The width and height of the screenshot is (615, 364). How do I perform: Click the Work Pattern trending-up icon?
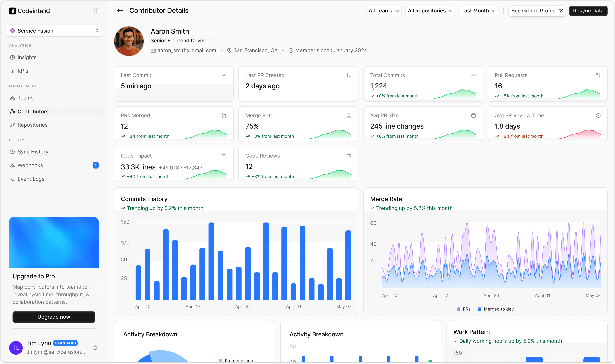click(x=455, y=341)
